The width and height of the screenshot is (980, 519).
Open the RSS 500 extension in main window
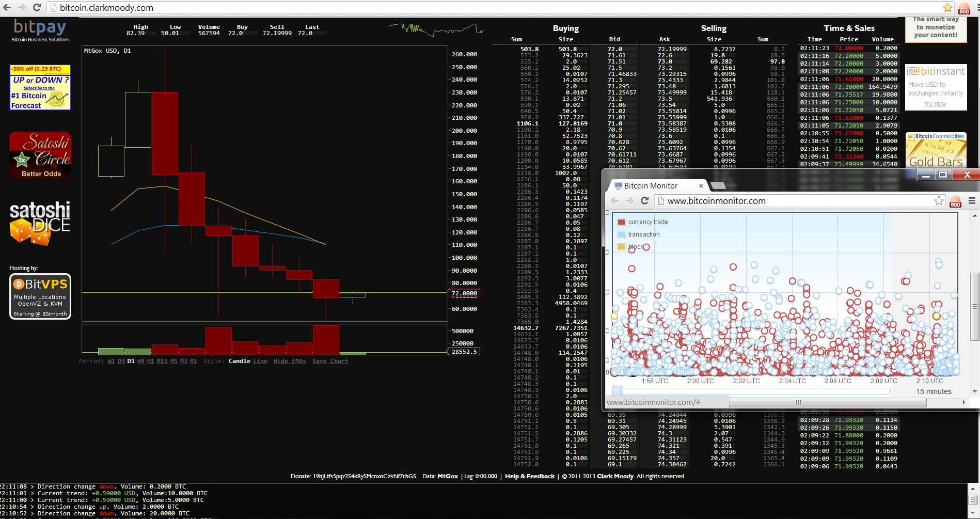pyautogui.click(x=964, y=9)
